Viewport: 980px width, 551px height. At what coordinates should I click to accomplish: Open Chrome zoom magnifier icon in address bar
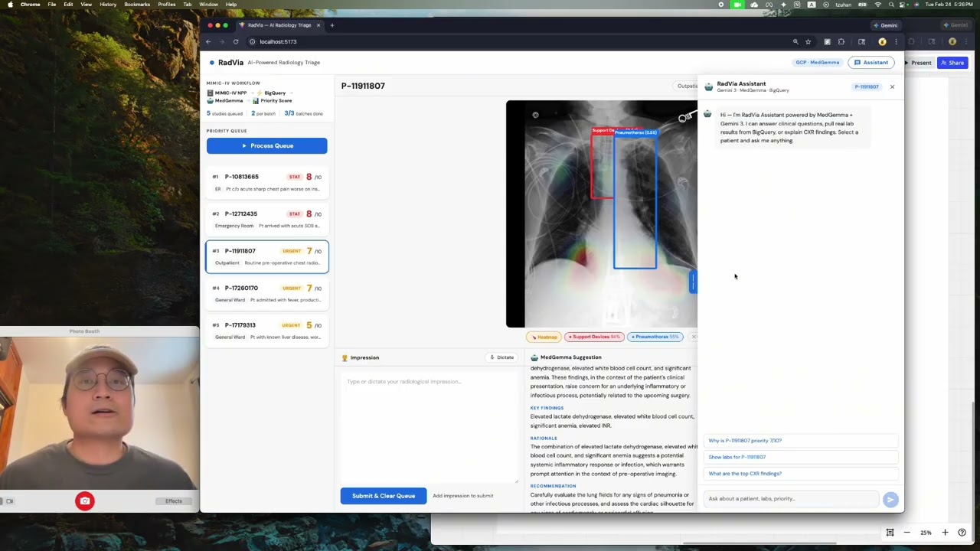tap(795, 41)
